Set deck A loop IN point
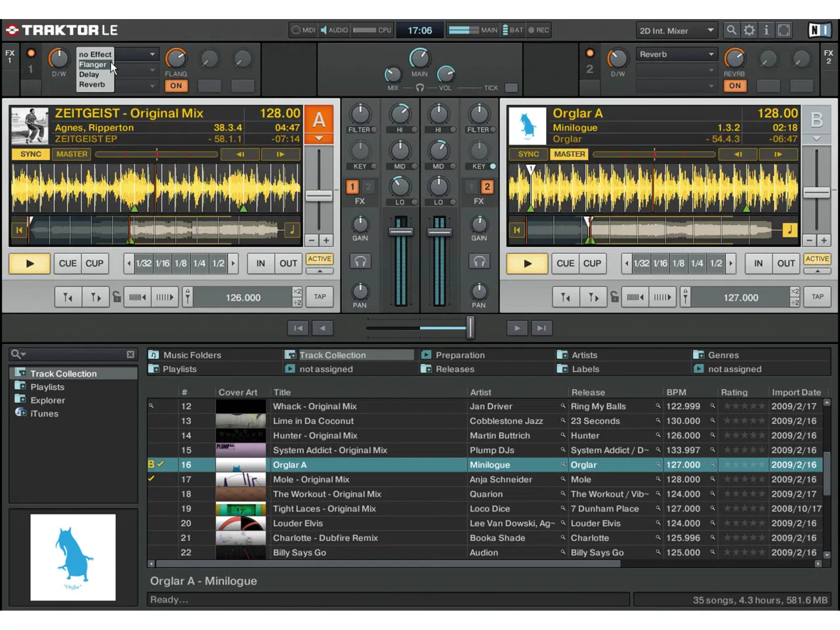Viewport: 840px width, 630px height. pos(261,264)
